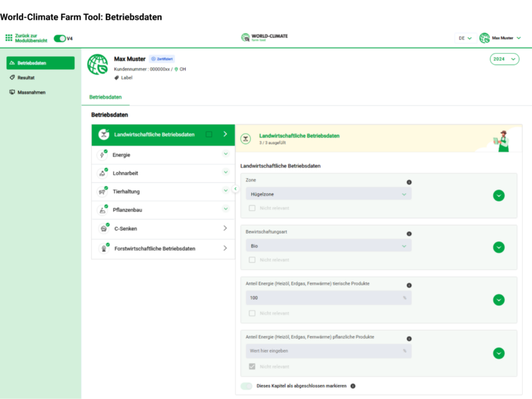
Task: Click the Label tag icon
Action: pyautogui.click(x=116, y=78)
